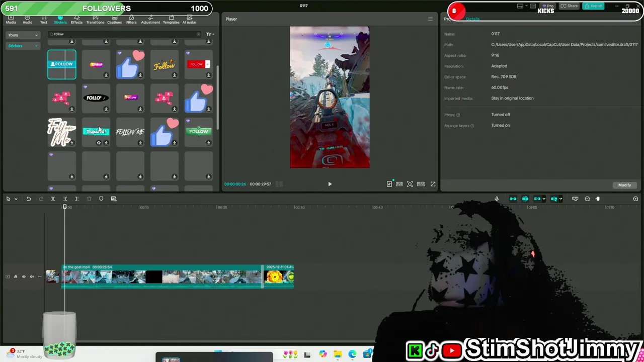644x362 pixels.
Task: Toggle linkage button
Action: click(537, 199)
